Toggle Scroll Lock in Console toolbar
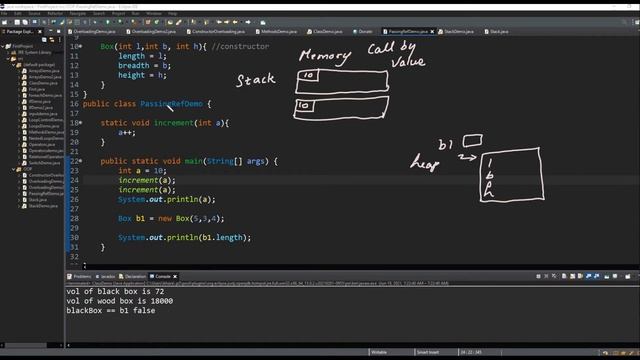 [x=572, y=276]
